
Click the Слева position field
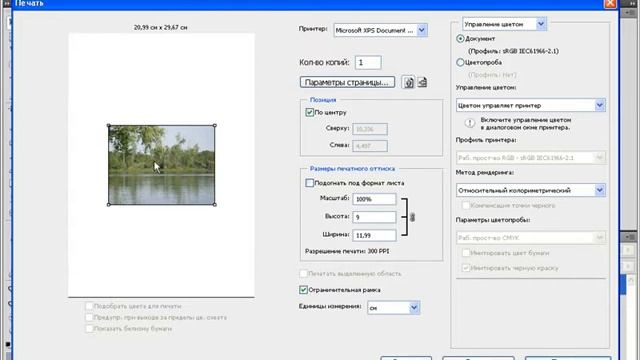pyautogui.click(x=370, y=146)
